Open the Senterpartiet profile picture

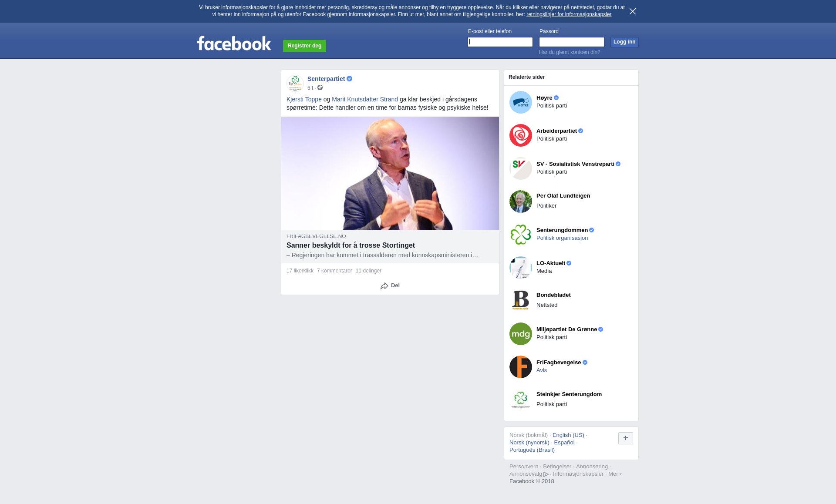click(x=295, y=83)
